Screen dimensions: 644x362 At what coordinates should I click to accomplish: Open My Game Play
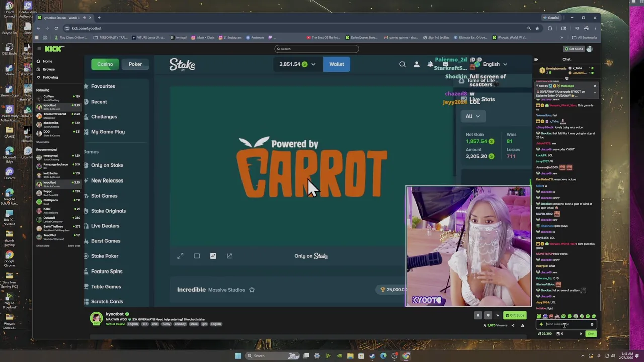108,132
